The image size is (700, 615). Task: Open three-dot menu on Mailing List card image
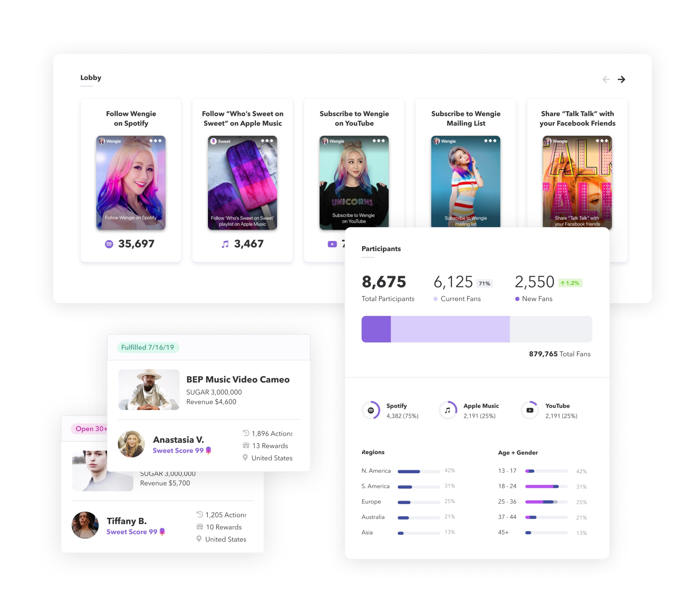490,141
